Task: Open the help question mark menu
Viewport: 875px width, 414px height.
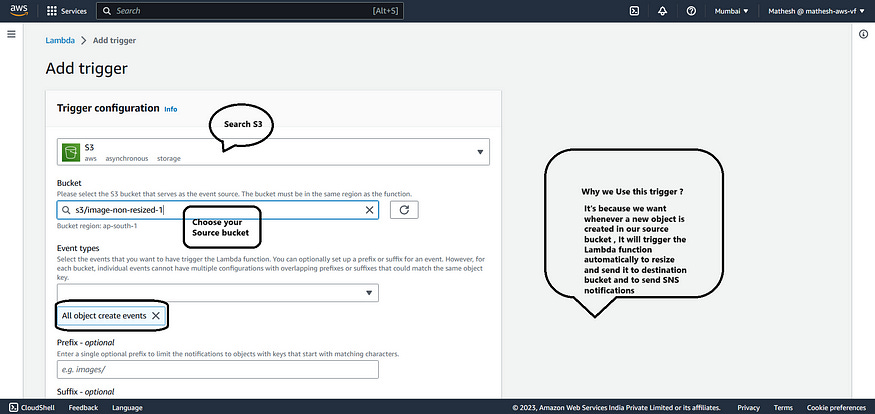Action: point(691,11)
